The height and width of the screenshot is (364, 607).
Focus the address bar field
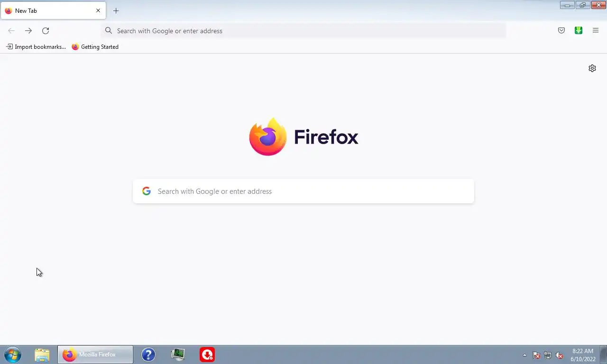click(303, 31)
